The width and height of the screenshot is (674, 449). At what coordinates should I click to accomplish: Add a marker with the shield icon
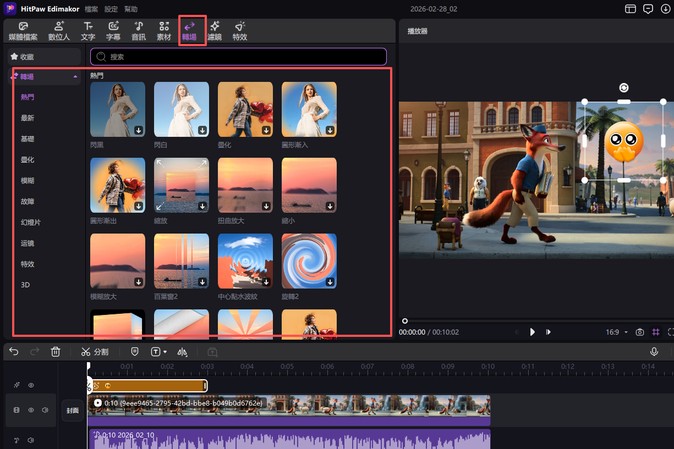pyautogui.click(x=135, y=352)
